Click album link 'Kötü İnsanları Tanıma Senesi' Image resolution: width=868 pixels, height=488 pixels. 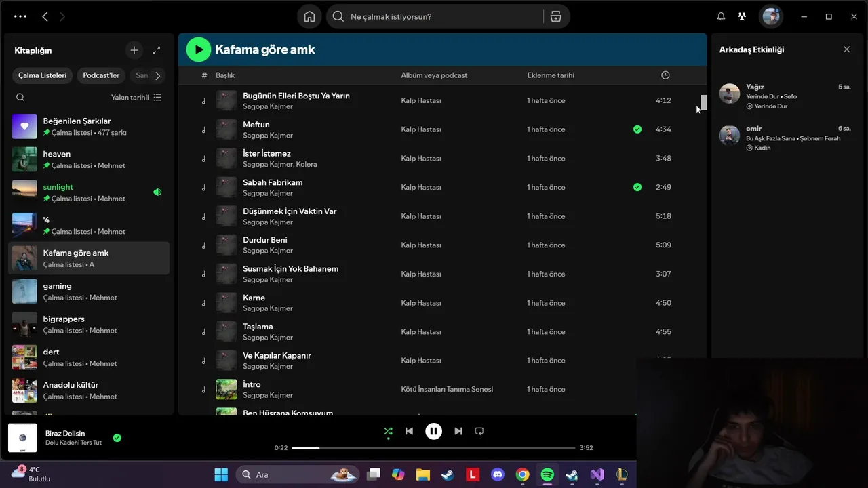point(447,390)
